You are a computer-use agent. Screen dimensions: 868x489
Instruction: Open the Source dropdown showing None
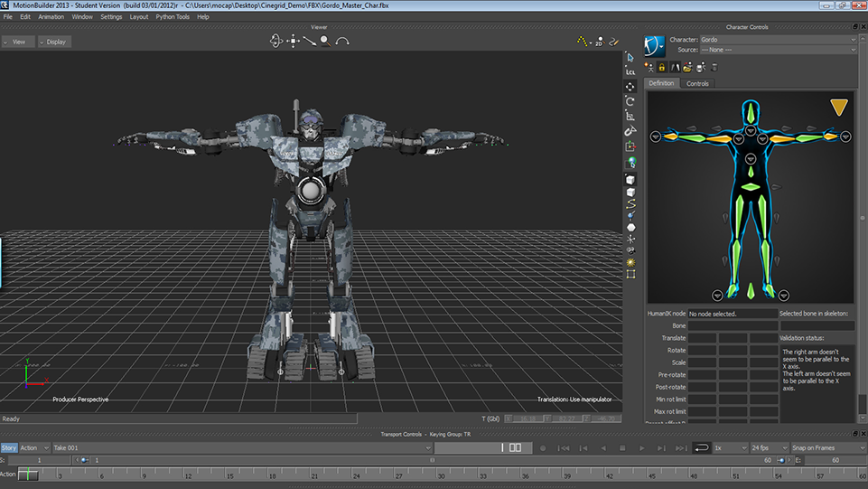pyautogui.click(x=777, y=50)
